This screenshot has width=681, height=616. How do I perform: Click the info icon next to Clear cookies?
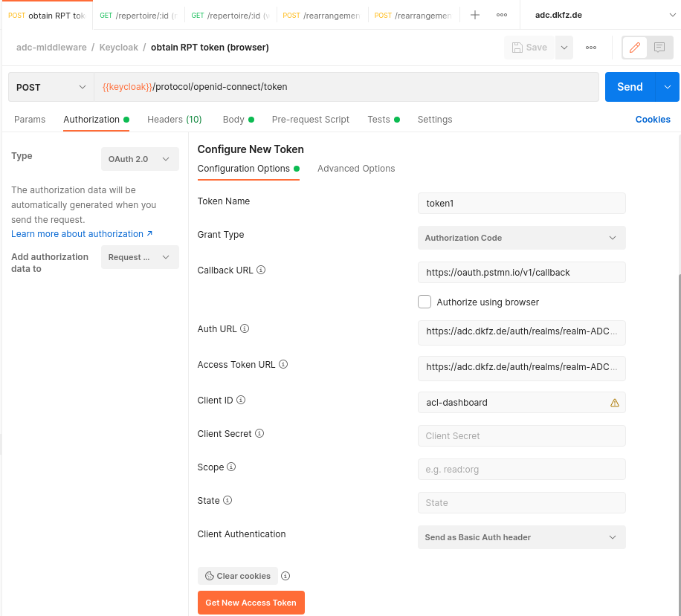click(286, 576)
